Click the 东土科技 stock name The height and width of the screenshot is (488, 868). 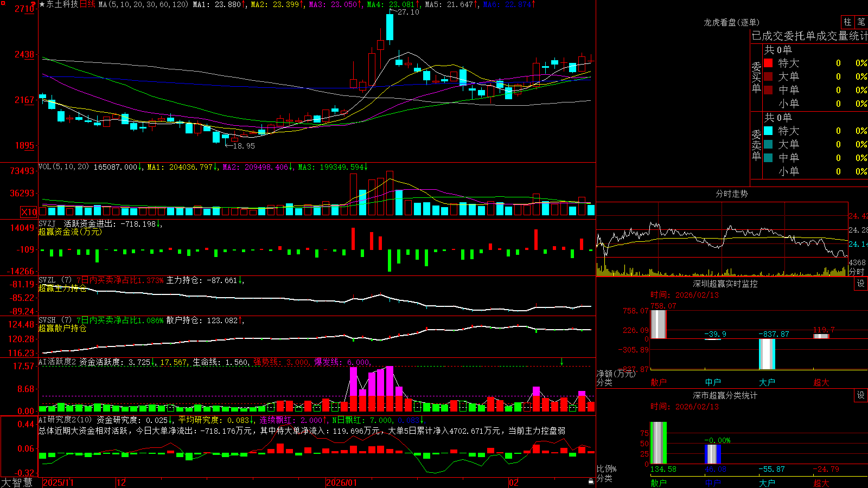[62, 4]
